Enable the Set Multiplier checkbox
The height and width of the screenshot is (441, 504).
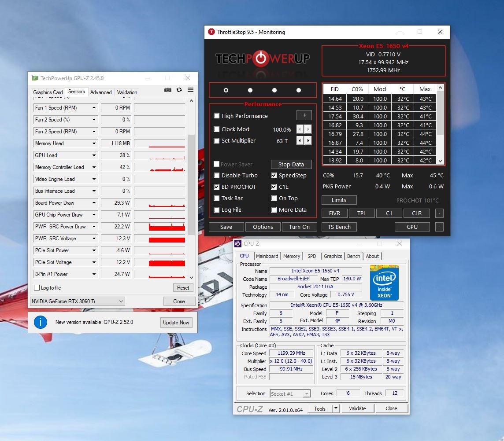click(217, 141)
